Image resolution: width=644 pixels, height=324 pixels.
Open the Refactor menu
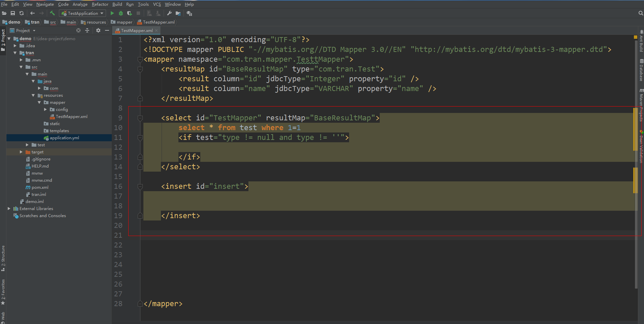pyautogui.click(x=100, y=4)
